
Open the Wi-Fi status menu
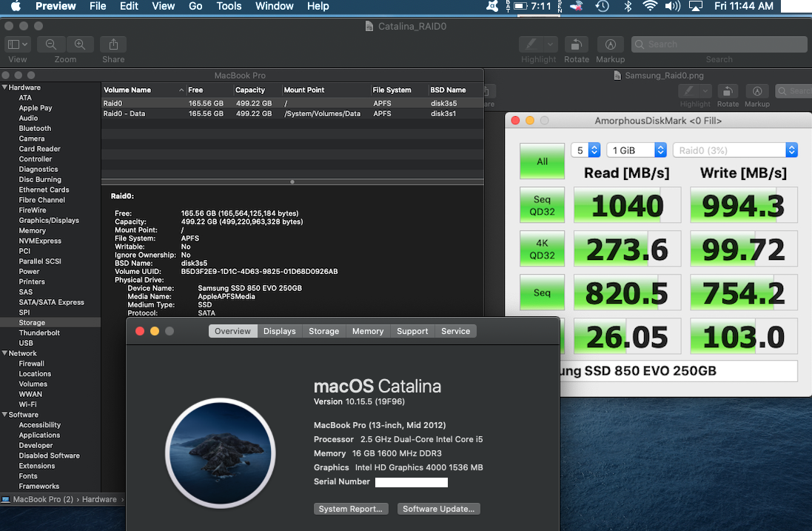pos(649,6)
